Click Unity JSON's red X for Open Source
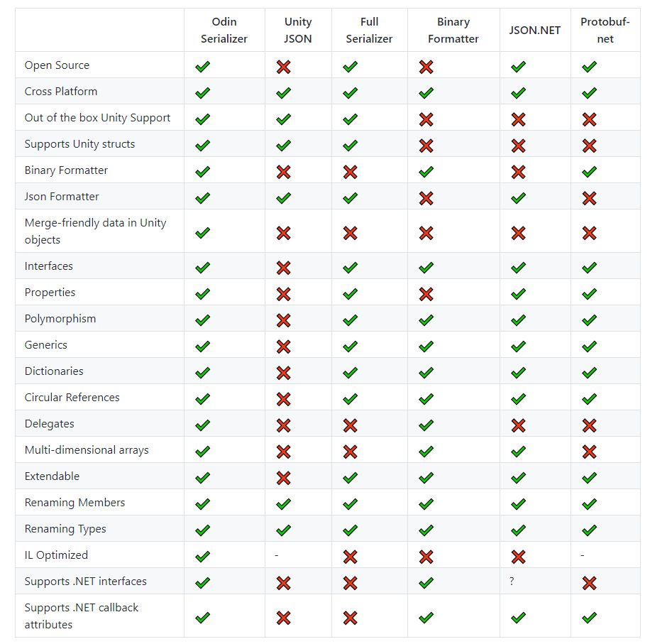 click(284, 67)
